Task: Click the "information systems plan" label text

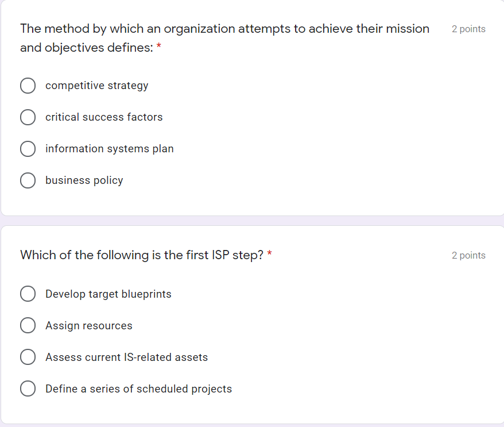Action: [x=109, y=149]
